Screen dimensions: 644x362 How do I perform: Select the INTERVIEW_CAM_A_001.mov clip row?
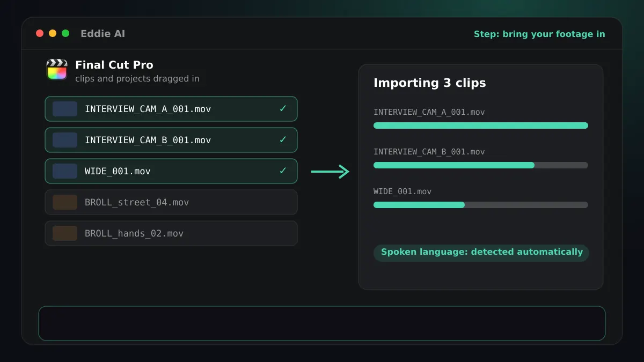(171, 109)
